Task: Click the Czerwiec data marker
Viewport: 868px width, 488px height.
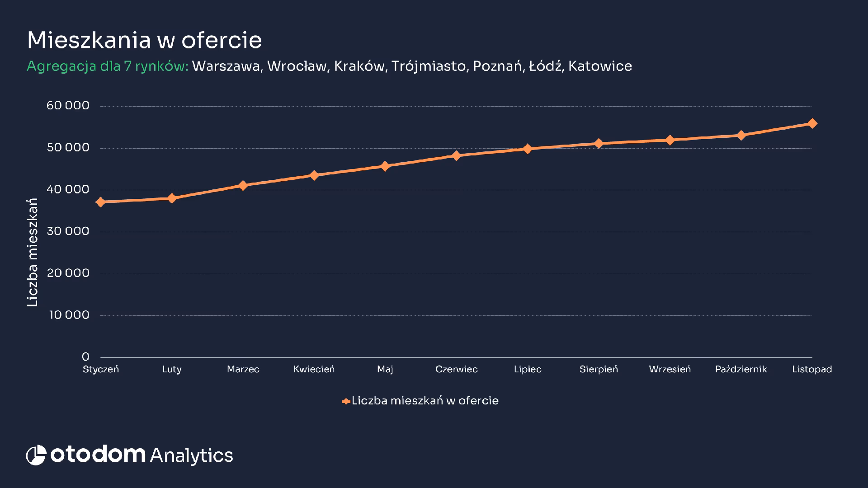Action: (456, 155)
